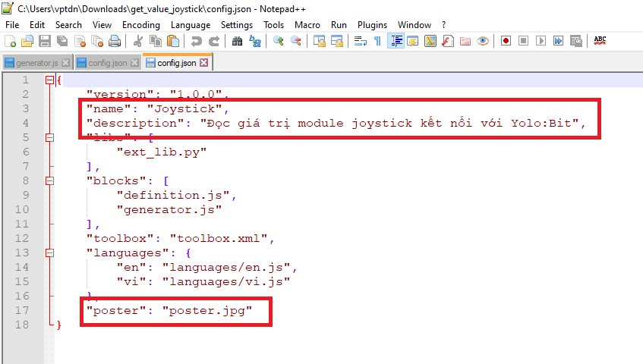Viewport: 643px width, 364px height.
Task: Toggle the Show Indent Guide icon
Action: (x=396, y=41)
